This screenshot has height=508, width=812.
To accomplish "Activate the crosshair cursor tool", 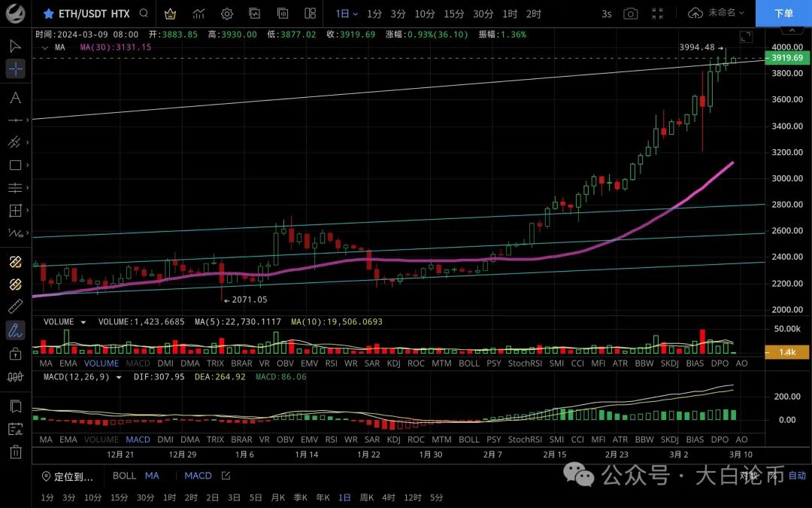I will [x=16, y=68].
